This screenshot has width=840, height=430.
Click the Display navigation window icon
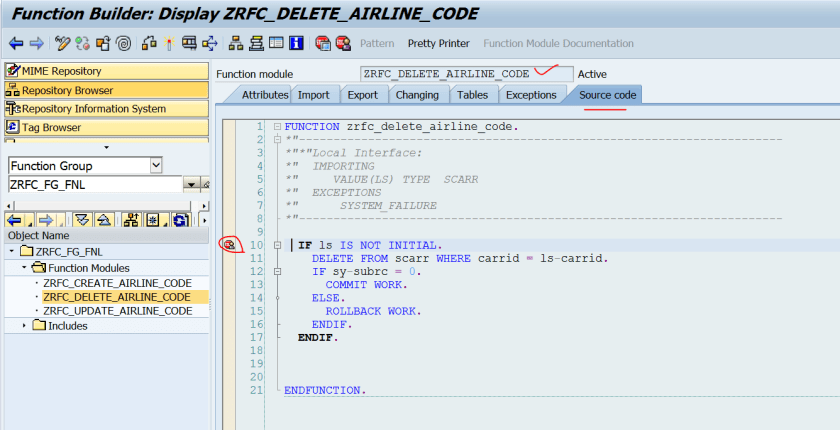(x=256, y=43)
